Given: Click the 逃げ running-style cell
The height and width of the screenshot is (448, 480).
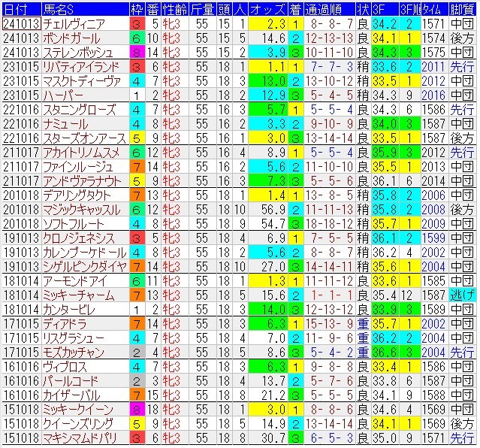Looking at the screenshot, I should pos(462,295).
